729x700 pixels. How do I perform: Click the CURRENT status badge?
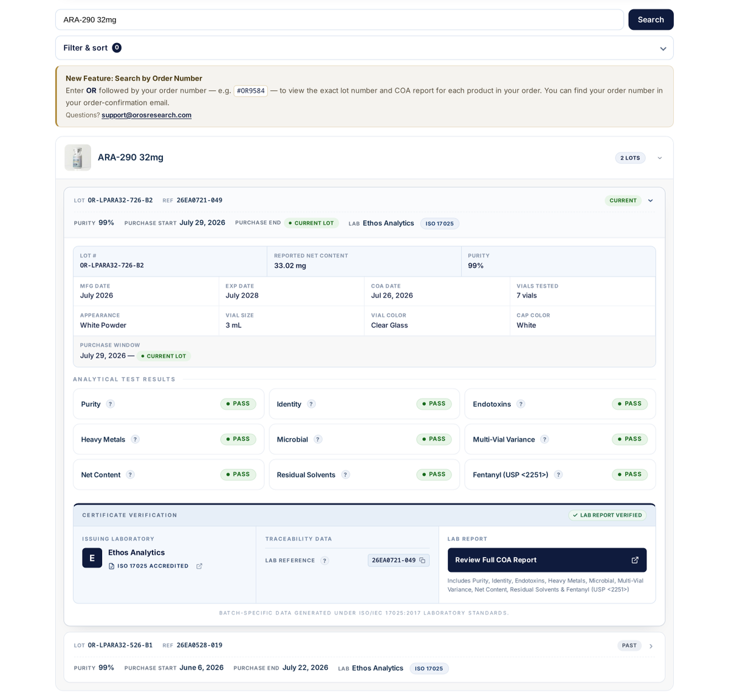(x=623, y=200)
